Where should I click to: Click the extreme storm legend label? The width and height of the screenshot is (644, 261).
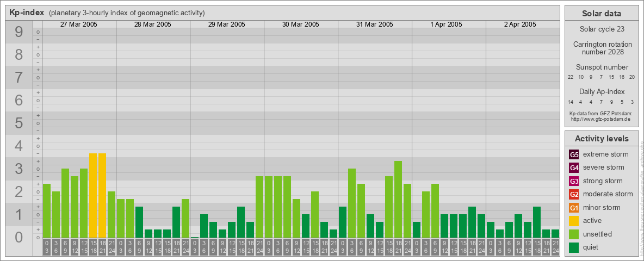pos(606,154)
